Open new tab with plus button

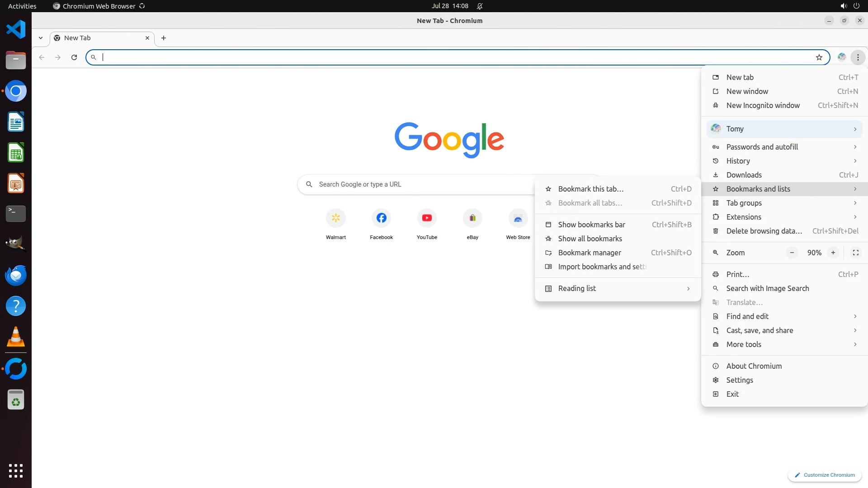[164, 38]
